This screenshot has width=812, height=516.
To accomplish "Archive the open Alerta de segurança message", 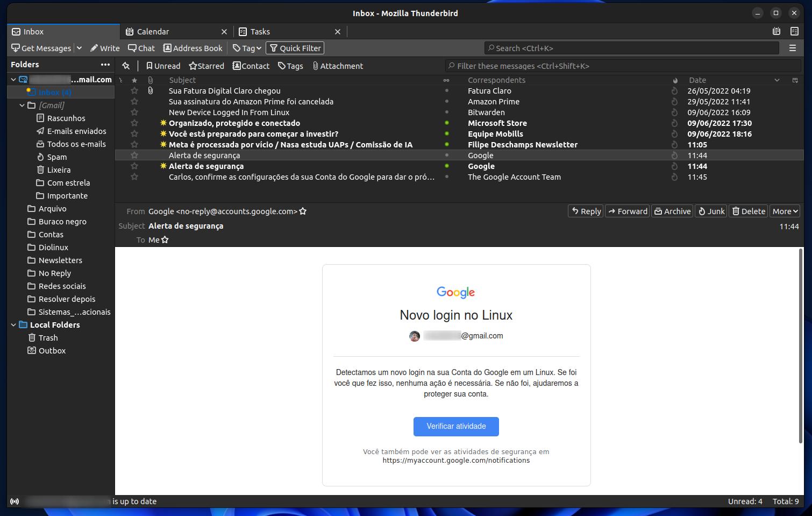I will pos(672,211).
